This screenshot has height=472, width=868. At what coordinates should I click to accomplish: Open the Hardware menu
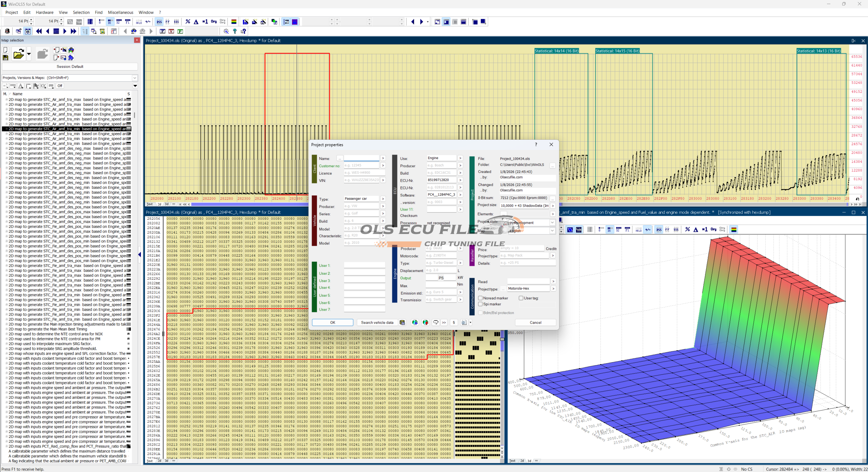coord(44,12)
